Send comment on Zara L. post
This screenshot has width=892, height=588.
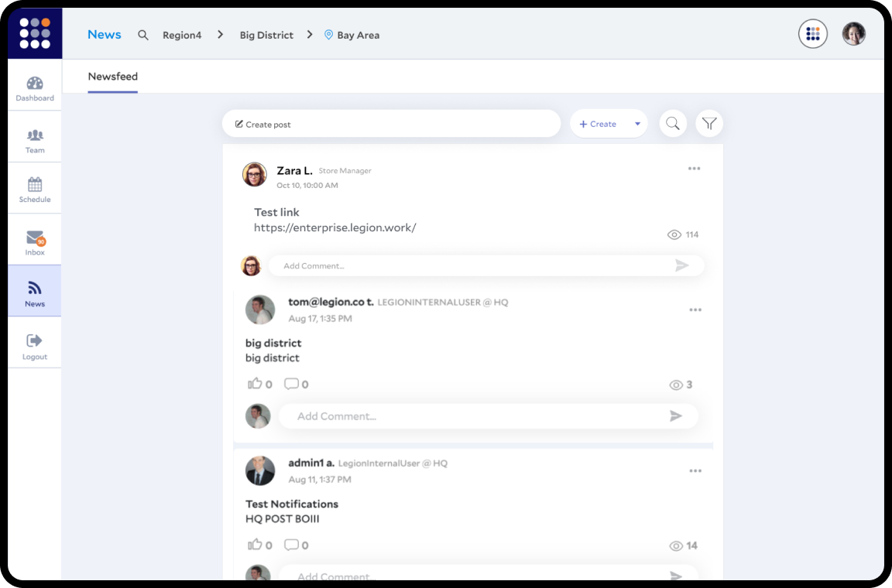coord(681,265)
